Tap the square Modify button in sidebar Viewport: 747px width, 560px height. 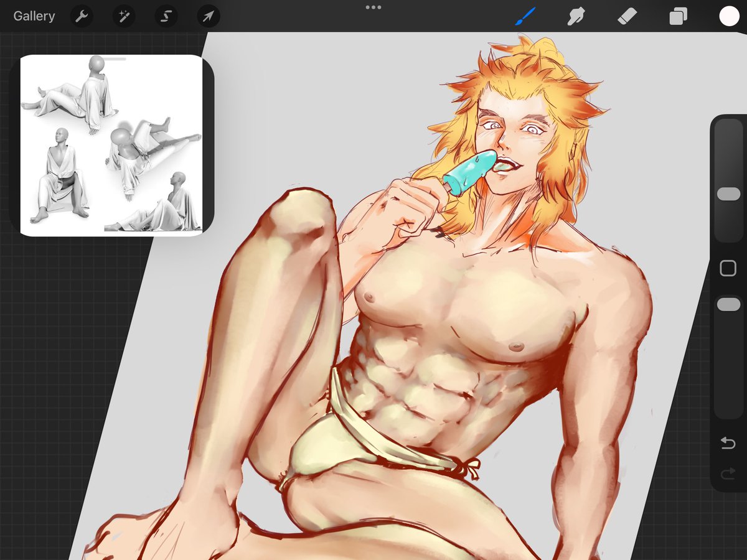728,268
